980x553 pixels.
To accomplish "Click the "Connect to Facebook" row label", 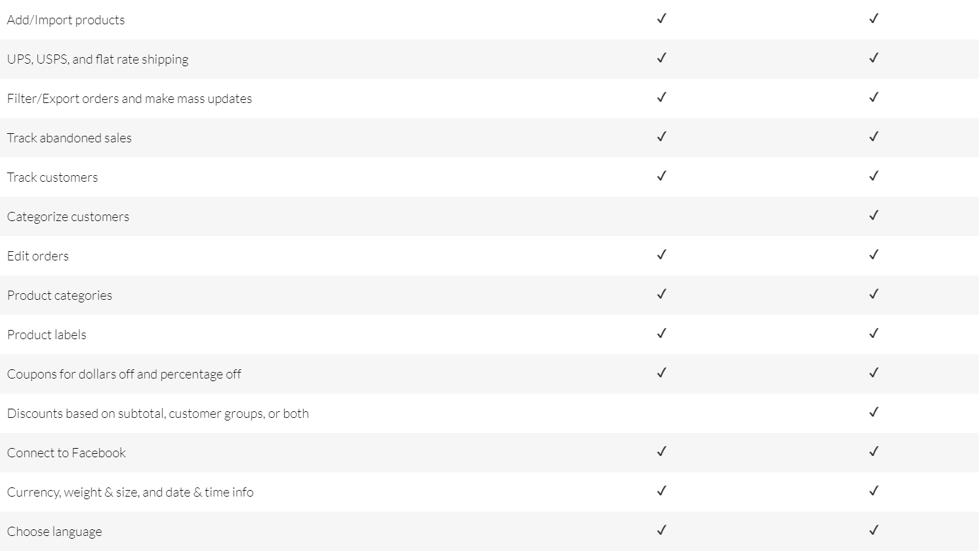I will (x=66, y=453).
